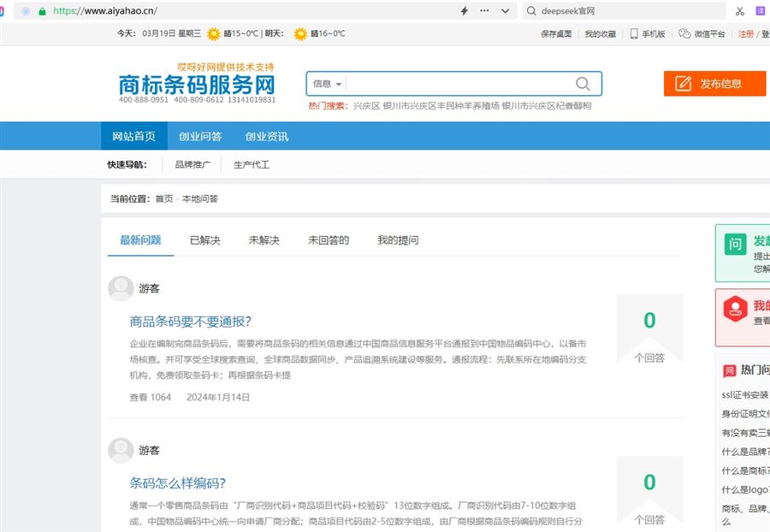This screenshot has height=532, width=770.
Task: Click the lightning bolt icon in address bar
Action: [465, 11]
